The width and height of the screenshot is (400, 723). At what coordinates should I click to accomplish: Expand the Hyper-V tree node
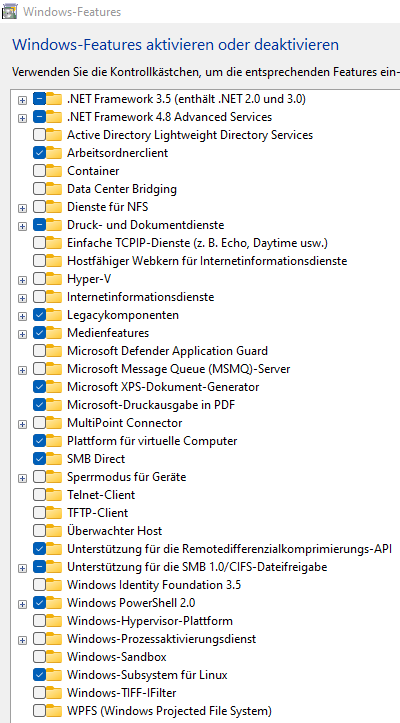click(22, 280)
